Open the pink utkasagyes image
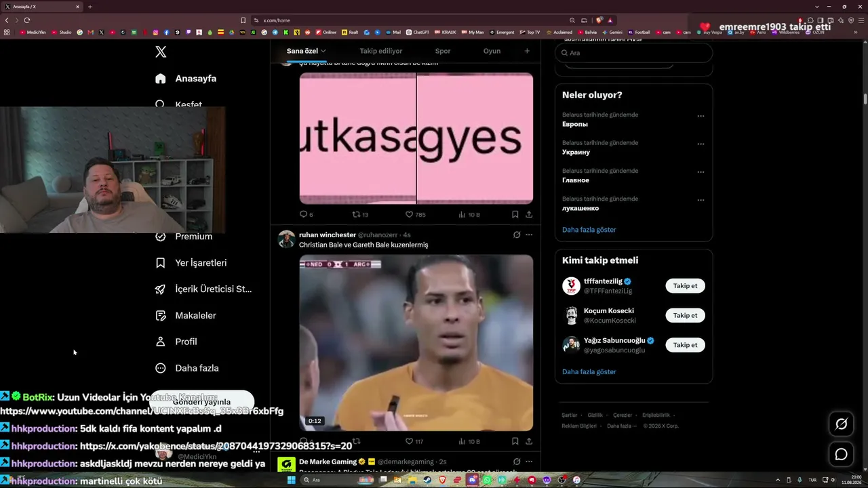 (416, 138)
